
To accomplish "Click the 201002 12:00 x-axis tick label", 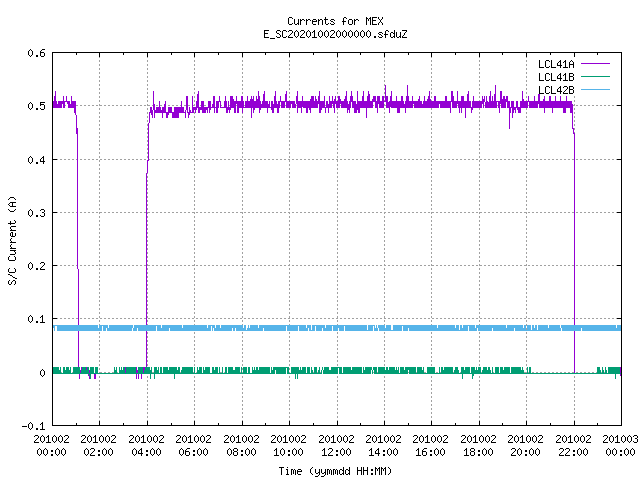I will tap(336, 446).
